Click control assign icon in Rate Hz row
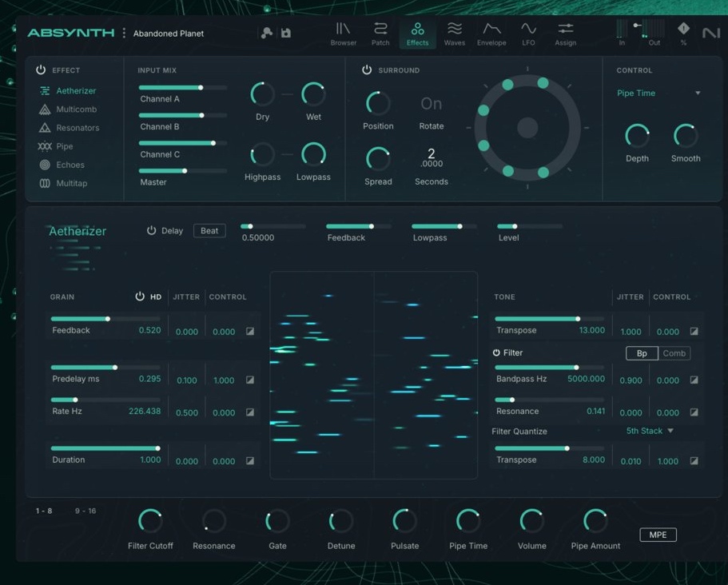The width and height of the screenshot is (728, 585). (250, 412)
